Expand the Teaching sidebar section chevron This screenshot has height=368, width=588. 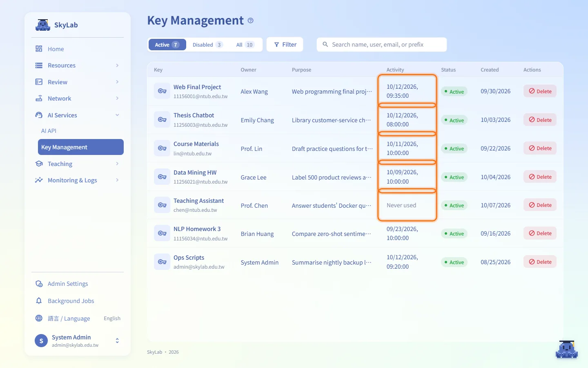click(117, 164)
